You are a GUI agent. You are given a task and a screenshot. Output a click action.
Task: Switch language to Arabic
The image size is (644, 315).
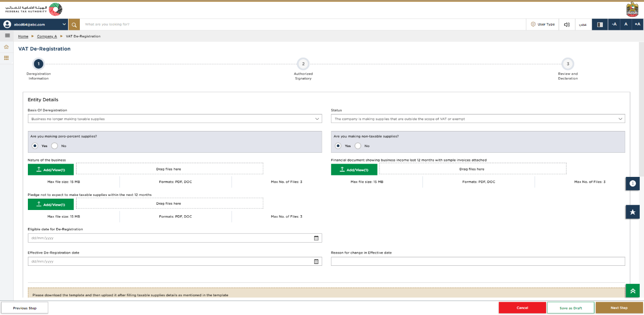tap(583, 24)
